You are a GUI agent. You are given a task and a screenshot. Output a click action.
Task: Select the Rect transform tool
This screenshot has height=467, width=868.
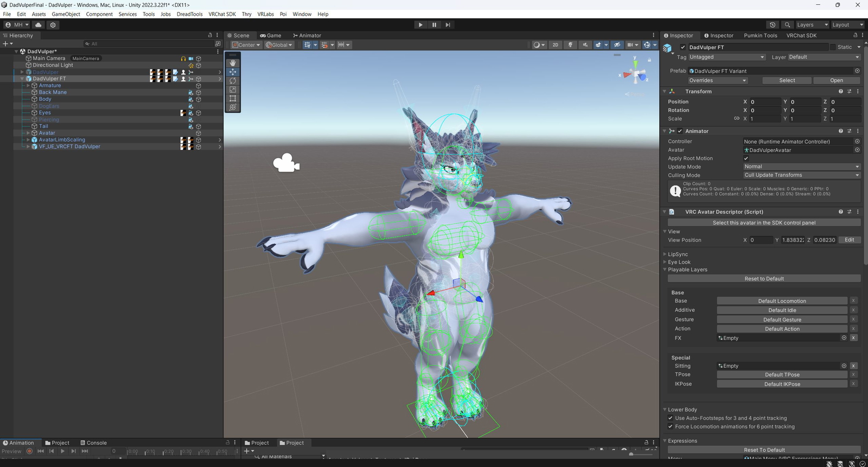tap(233, 98)
